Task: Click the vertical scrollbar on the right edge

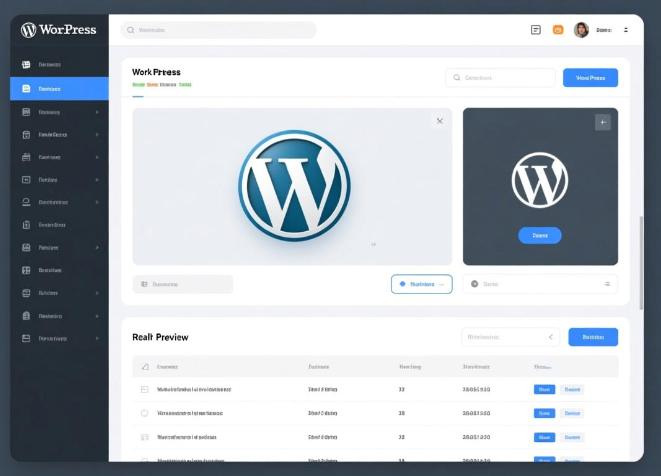Action: tap(641, 263)
